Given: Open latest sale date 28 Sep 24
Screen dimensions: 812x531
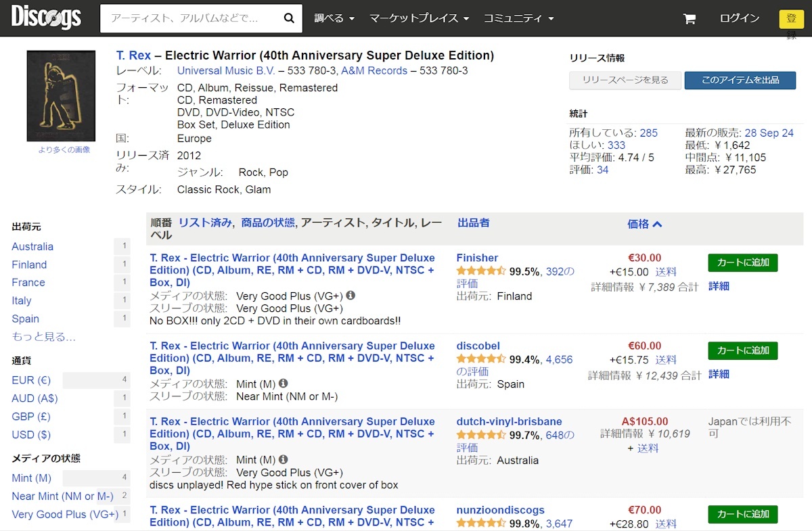Looking at the screenshot, I should [769, 133].
